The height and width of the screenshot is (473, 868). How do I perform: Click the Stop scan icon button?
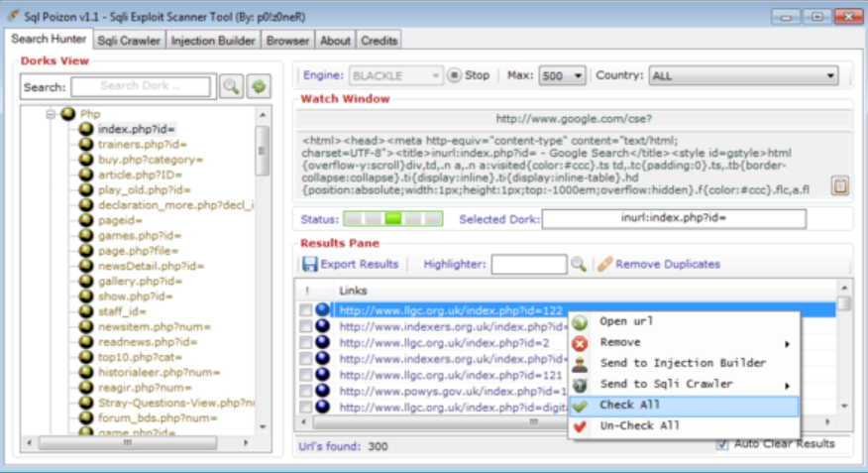tap(455, 75)
